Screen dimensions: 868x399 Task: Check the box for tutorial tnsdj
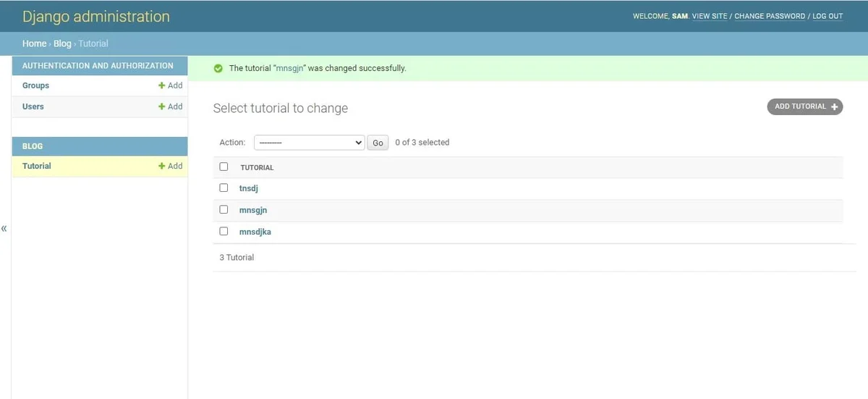point(224,188)
